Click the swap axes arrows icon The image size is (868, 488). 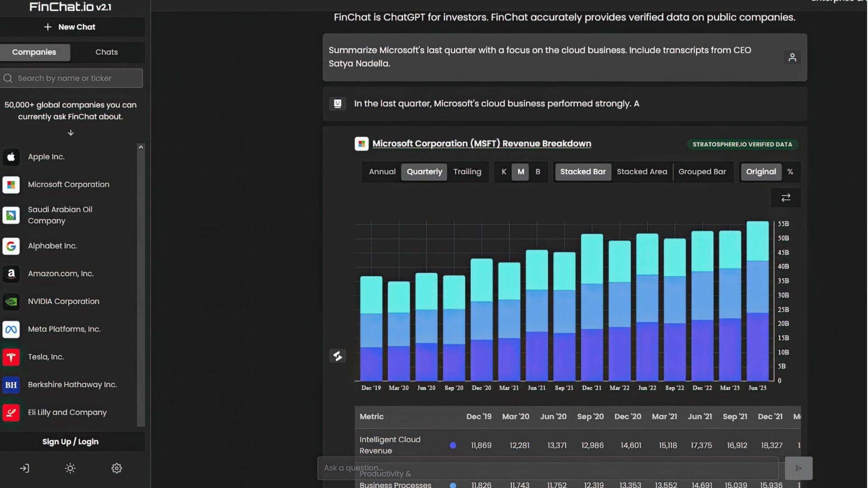click(786, 198)
